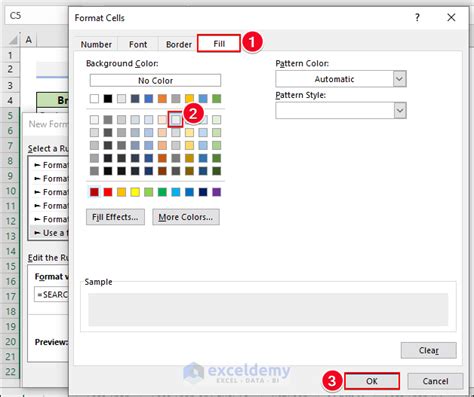Image resolution: width=474 pixels, height=397 pixels.
Task: Select column A header
Action: 29,40
